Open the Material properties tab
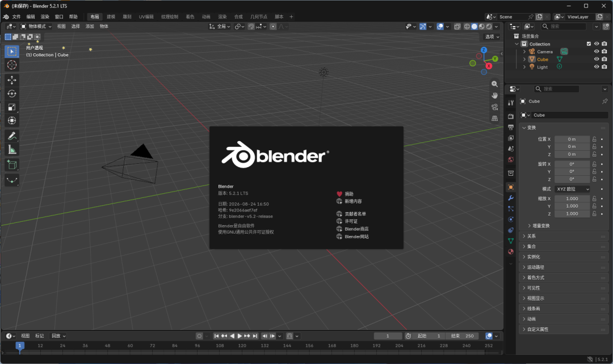Screen dimensions: 613x364 pyautogui.click(x=511, y=252)
